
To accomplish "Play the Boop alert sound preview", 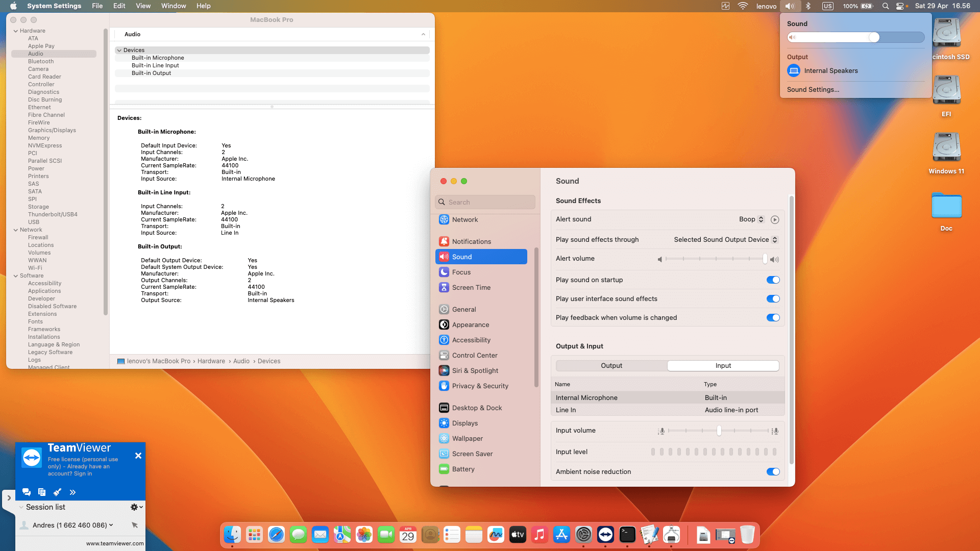I will [775, 220].
